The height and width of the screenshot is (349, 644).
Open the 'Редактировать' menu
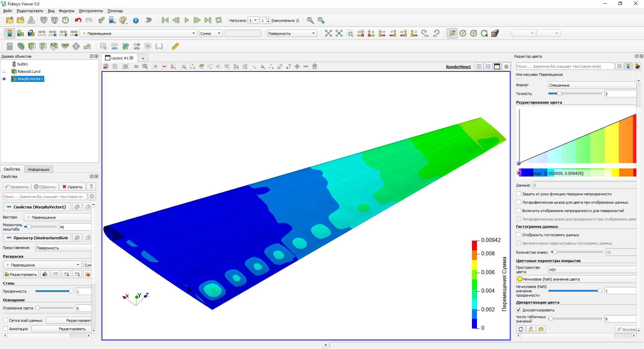point(30,11)
